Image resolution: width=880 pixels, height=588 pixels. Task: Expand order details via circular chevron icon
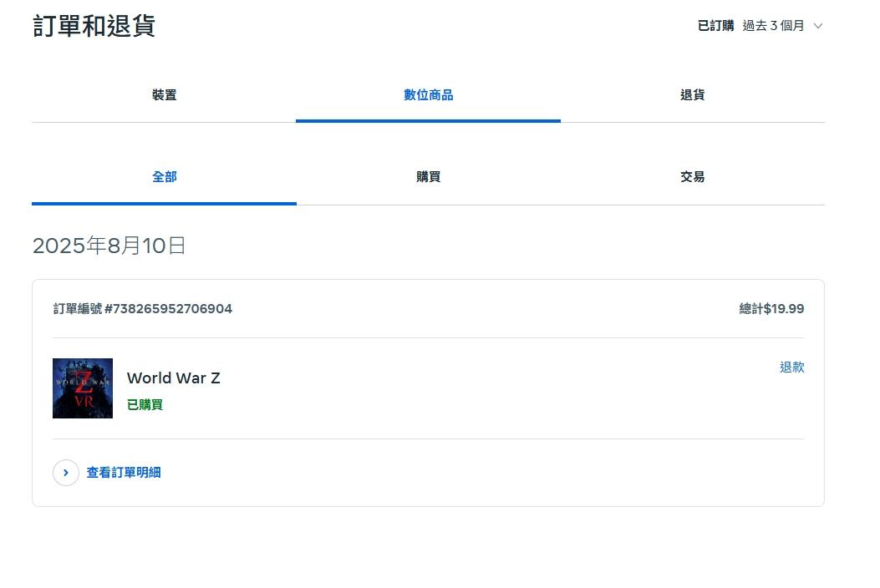66,473
